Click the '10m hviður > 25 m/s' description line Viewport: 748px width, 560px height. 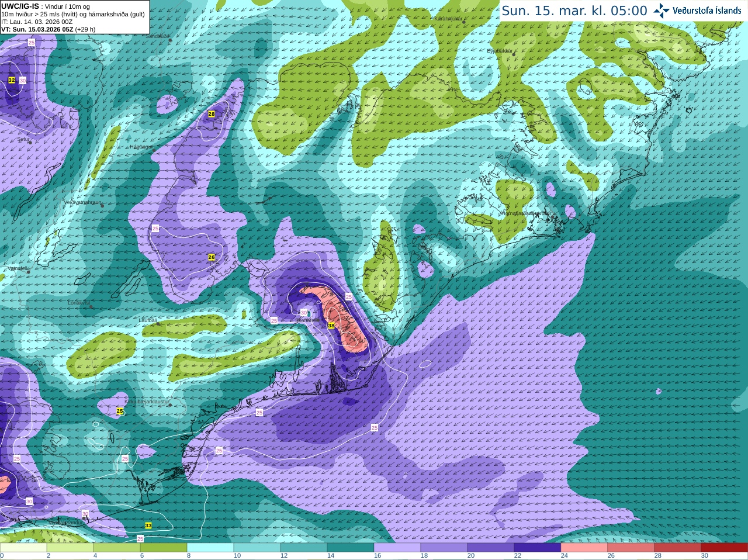point(73,14)
